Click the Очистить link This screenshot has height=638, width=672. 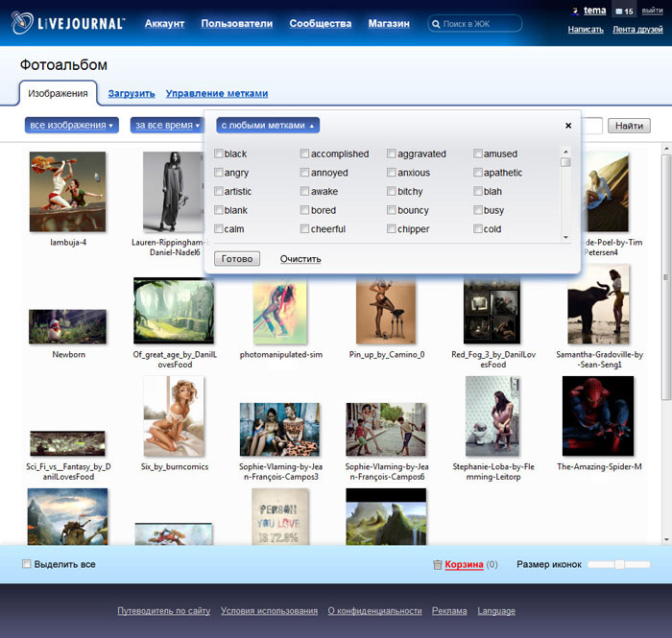[300, 259]
